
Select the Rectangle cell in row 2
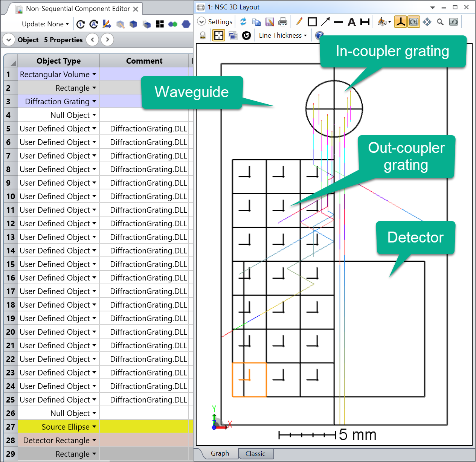[x=58, y=88]
